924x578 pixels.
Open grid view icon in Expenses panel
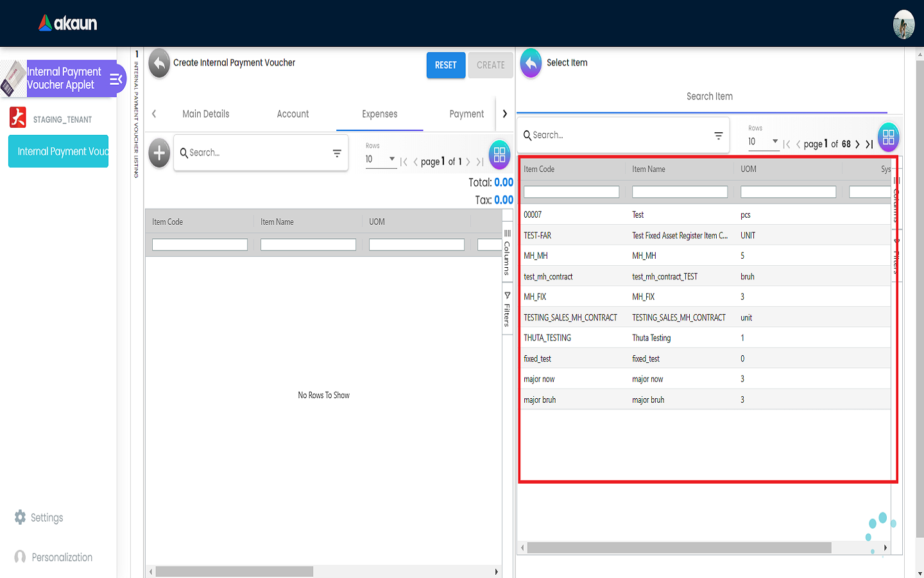[x=499, y=155]
